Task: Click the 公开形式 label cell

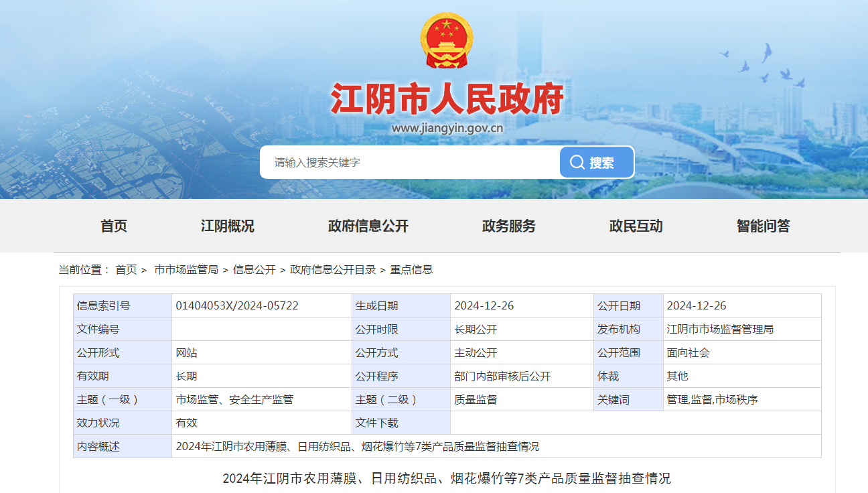Action: point(123,352)
